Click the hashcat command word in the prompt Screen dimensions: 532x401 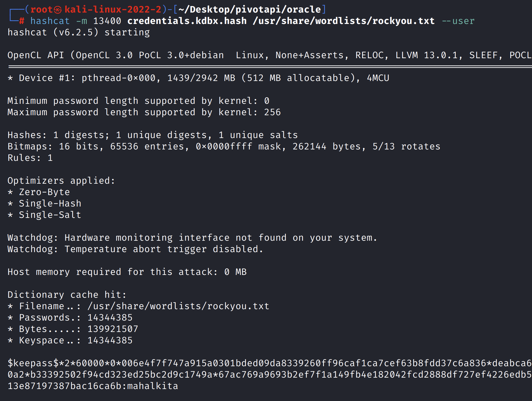click(x=50, y=21)
